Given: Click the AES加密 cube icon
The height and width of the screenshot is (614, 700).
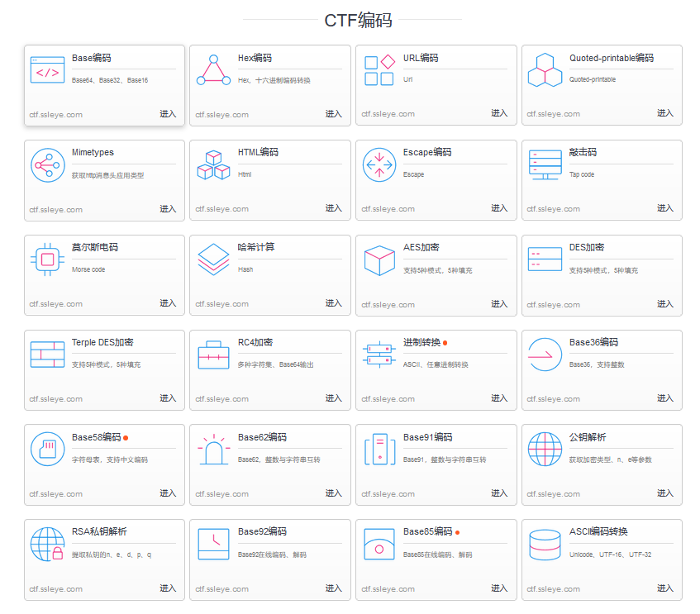Looking at the screenshot, I should click(x=379, y=260).
